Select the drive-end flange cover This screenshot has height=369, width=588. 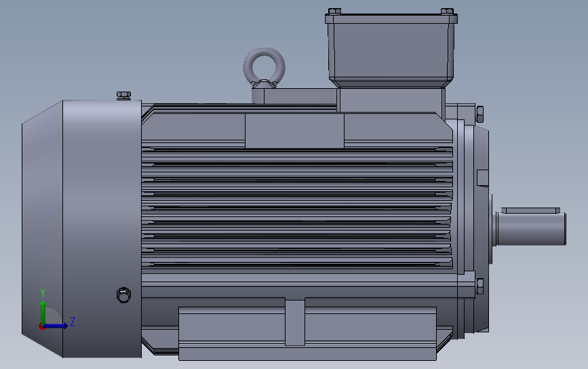click(482, 229)
